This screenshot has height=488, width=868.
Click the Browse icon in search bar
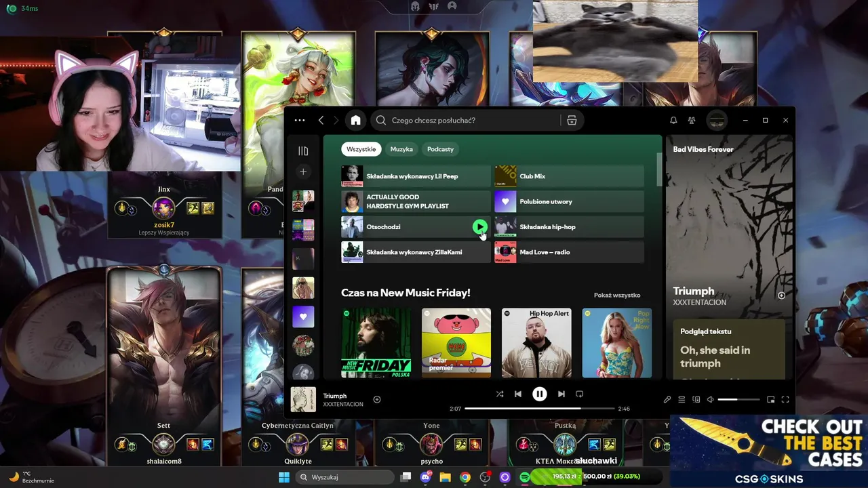coord(572,120)
